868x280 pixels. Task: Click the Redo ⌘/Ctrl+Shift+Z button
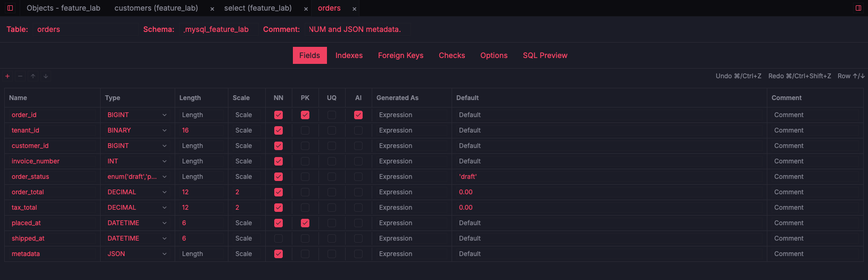(x=799, y=76)
